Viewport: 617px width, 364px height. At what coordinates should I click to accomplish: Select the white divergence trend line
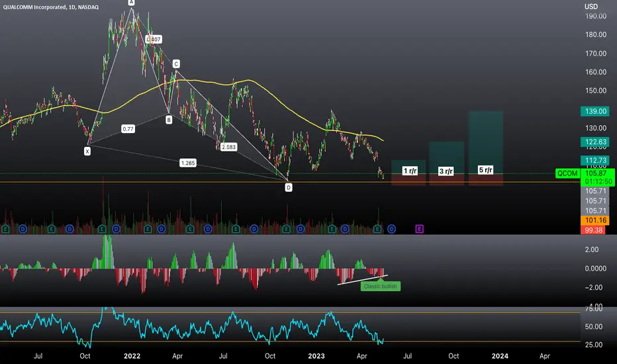point(362,280)
